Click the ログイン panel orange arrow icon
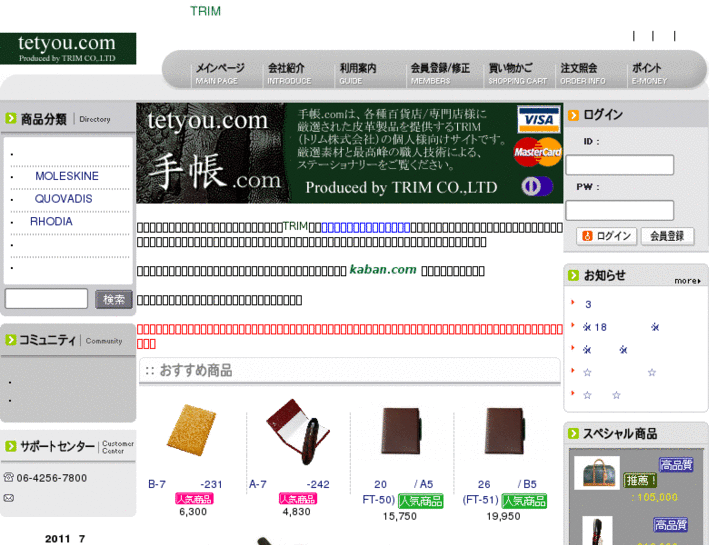Viewport: 727px width, 545px height. [574, 115]
